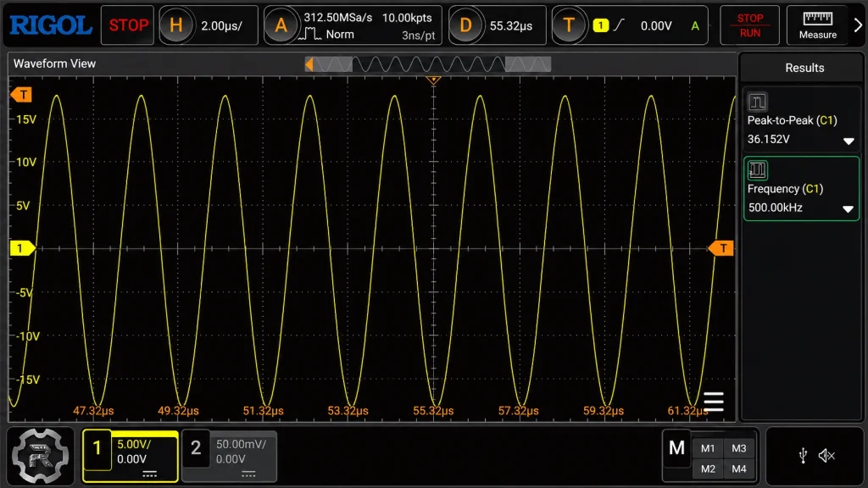Click the memory waveform overview bar
The width and height of the screenshot is (868, 488).
click(x=428, y=64)
